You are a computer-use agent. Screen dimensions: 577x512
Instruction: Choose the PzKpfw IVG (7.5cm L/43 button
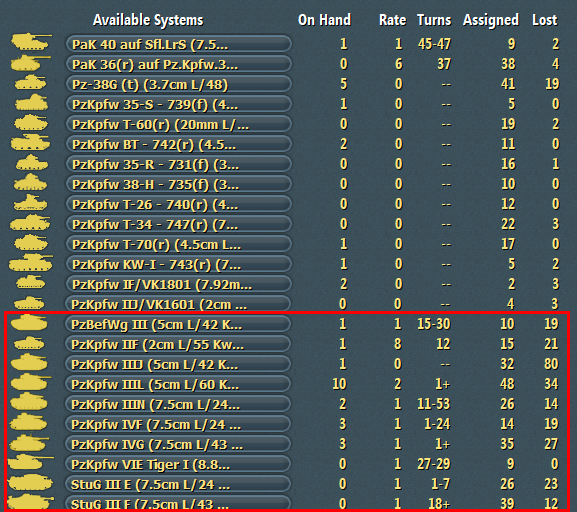point(178,444)
